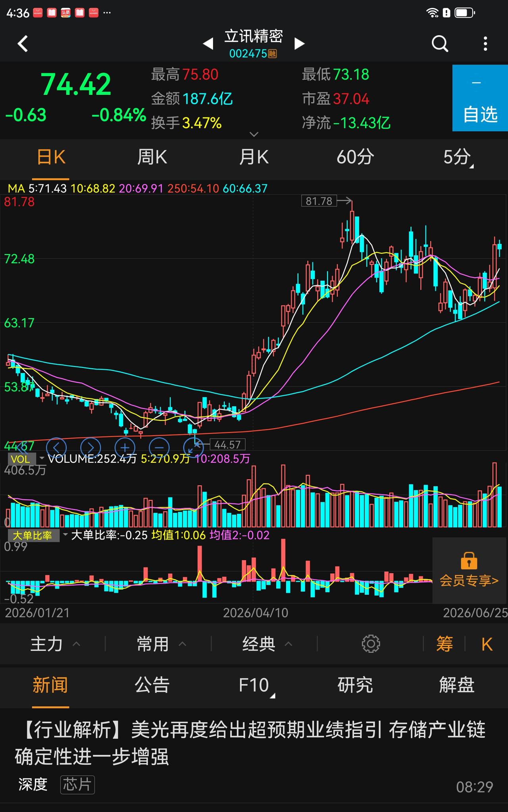508x812 pixels.
Task: Open the three-dot more options menu
Action: click(485, 44)
